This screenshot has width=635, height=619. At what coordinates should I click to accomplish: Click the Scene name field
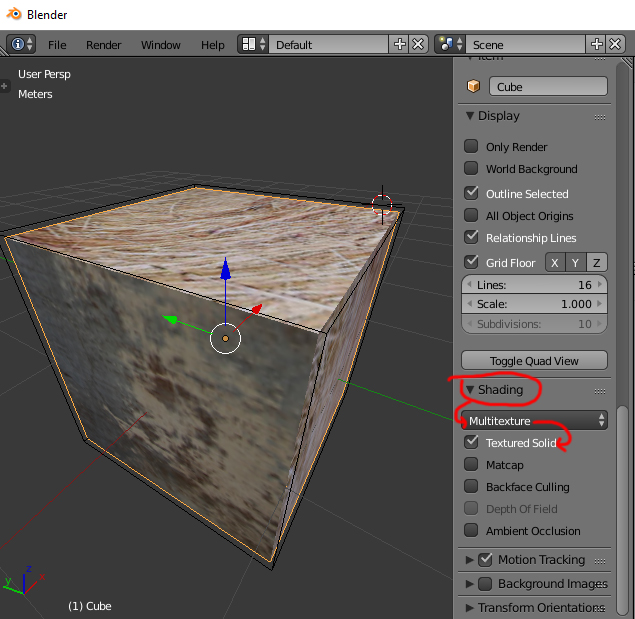tap(526, 44)
